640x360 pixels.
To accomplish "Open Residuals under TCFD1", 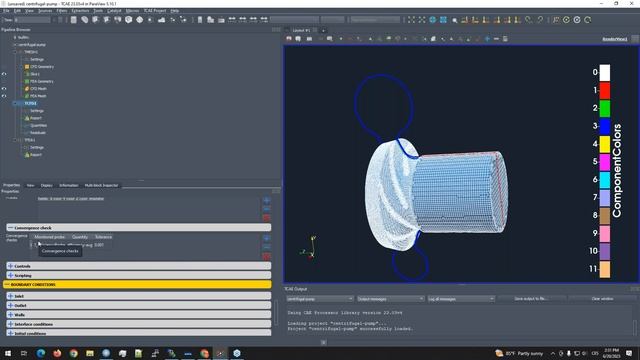I will [x=38, y=133].
